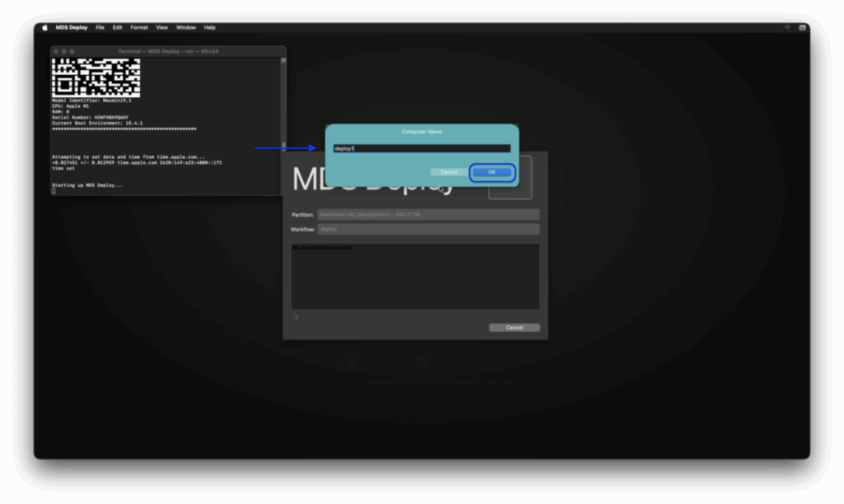Click the "Workflow:" label
The image size is (844, 504).
tap(302, 229)
